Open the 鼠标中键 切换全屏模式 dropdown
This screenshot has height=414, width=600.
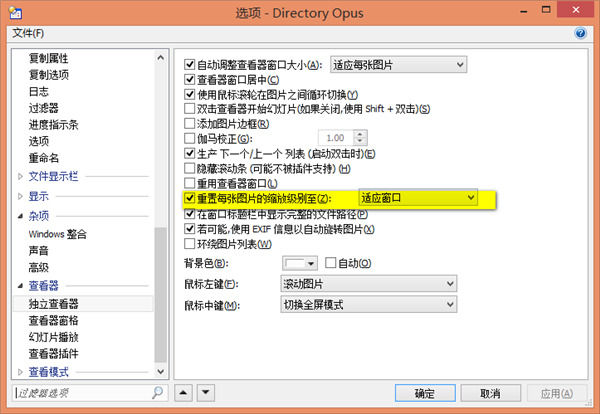(x=368, y=305)
